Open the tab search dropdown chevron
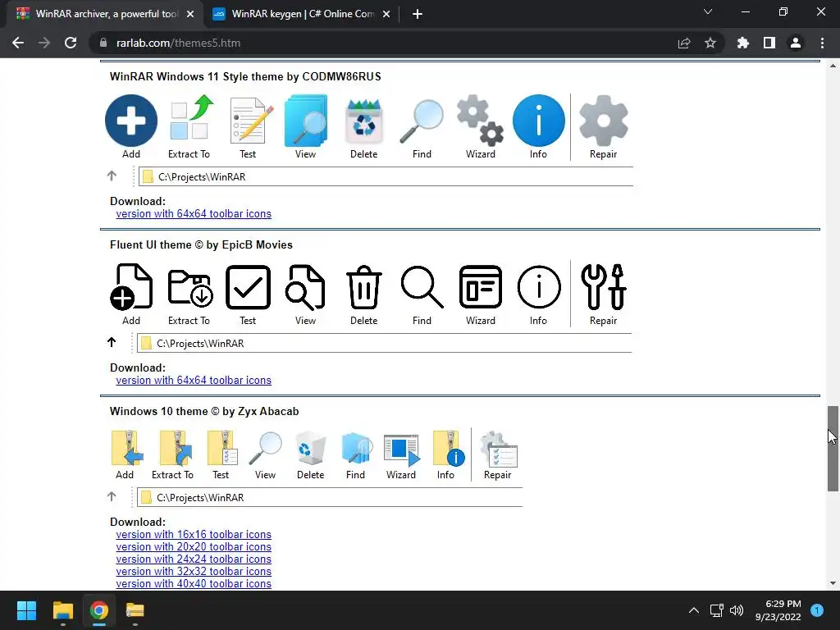This screenshot has width=840, height=630. (708, 11)
